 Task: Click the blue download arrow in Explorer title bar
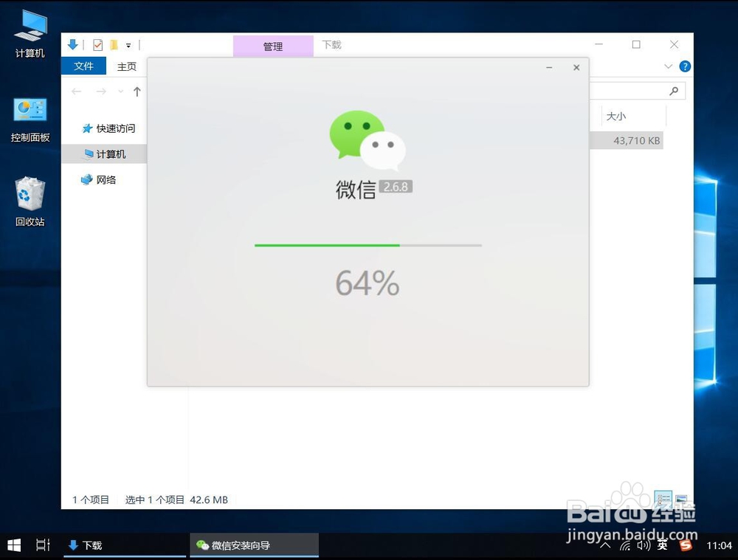[x=73, y=45]
